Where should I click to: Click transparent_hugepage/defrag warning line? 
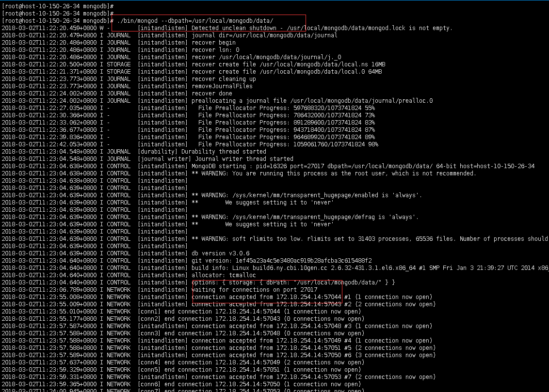coord(210,217)
